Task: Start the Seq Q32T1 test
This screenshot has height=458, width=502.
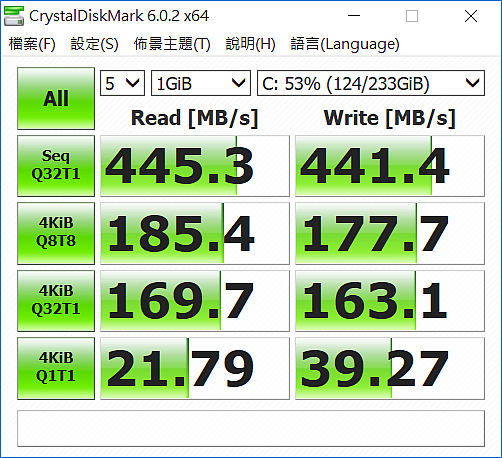Action: [x=56, y=166]
